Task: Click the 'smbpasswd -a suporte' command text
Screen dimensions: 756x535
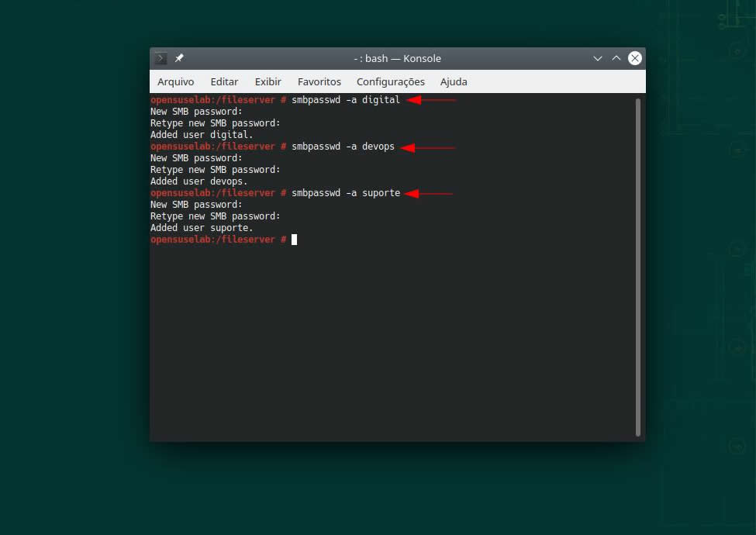Action: [346, 193]
